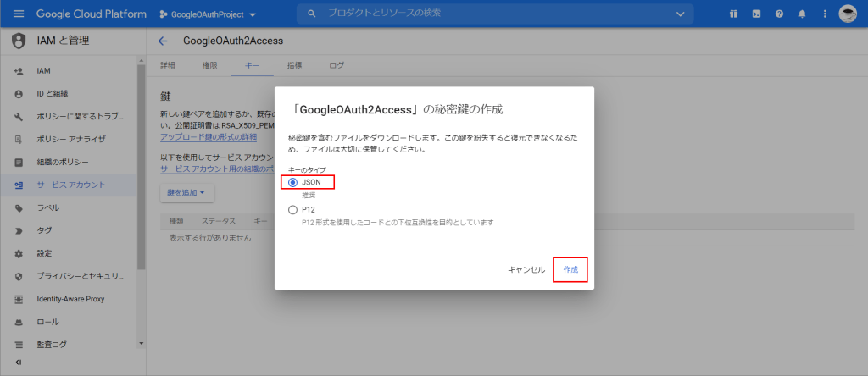Open the アップロード鍵の形式の詳細 link
This screenshot has height=376, width=868.
pyautogui.click(x=209, y=136)
